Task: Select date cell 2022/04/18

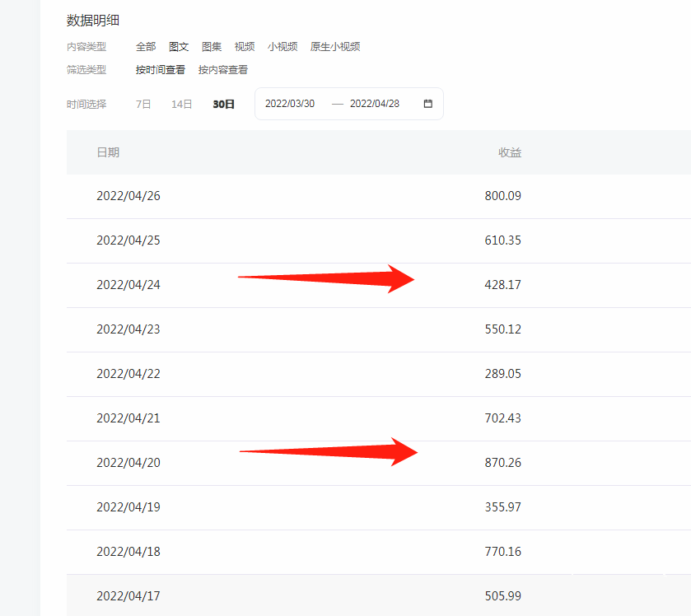Action: pyautogui.click(x=128, y=552)
